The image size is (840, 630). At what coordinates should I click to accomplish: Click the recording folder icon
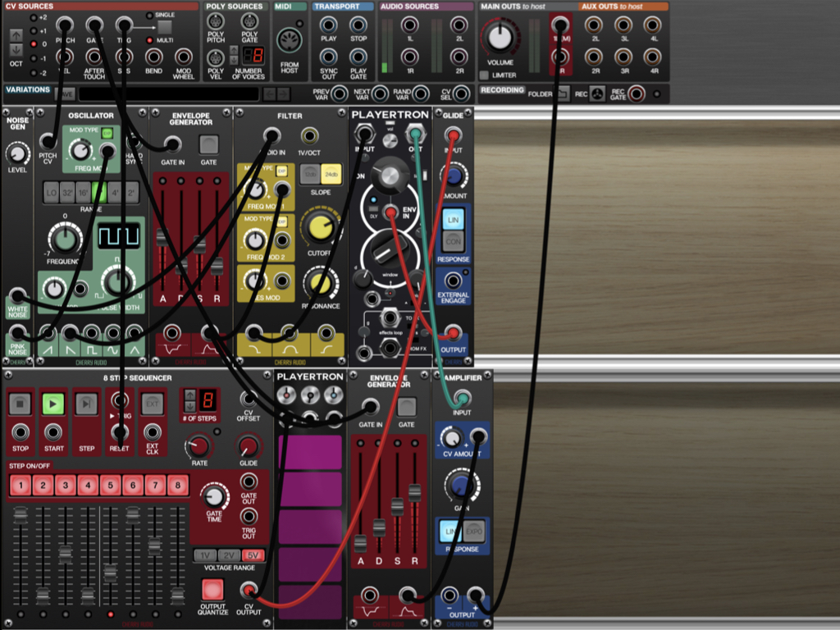(562, 94)
